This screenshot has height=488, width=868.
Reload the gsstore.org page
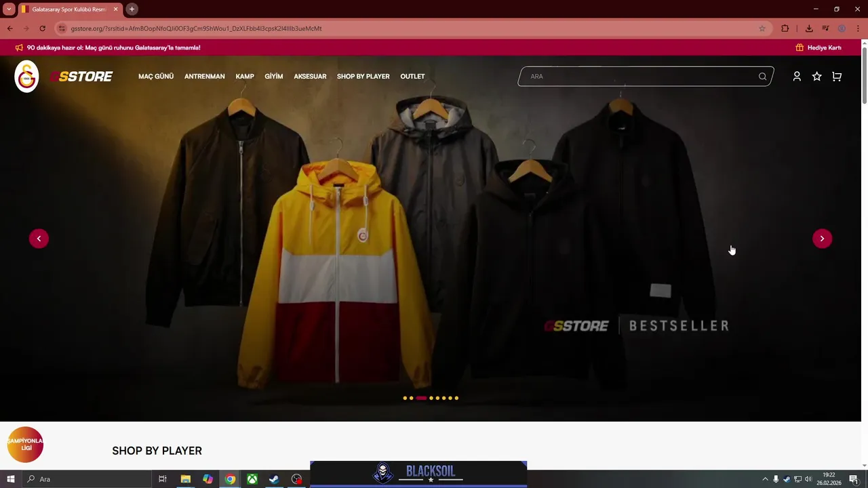click(x=42, y=28)
